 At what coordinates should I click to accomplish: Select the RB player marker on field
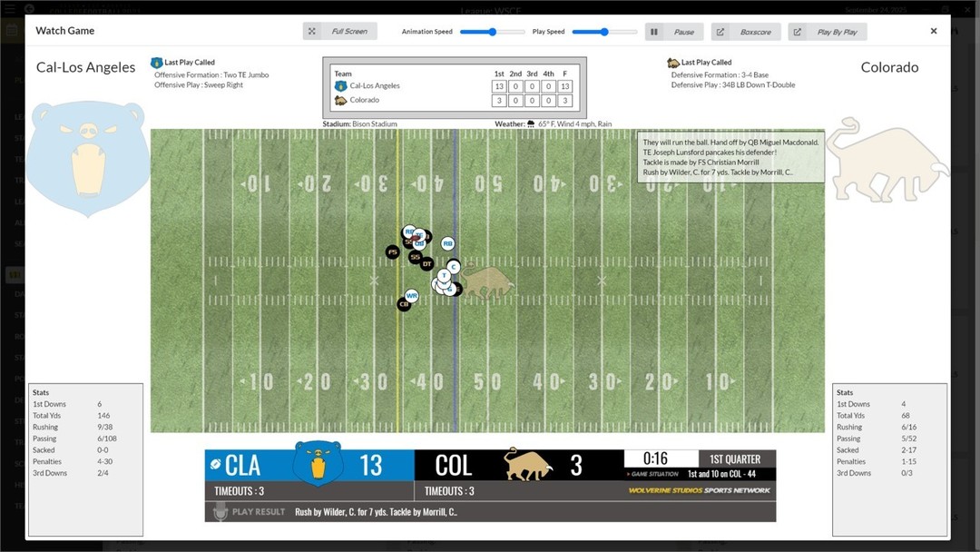point(447,243)
